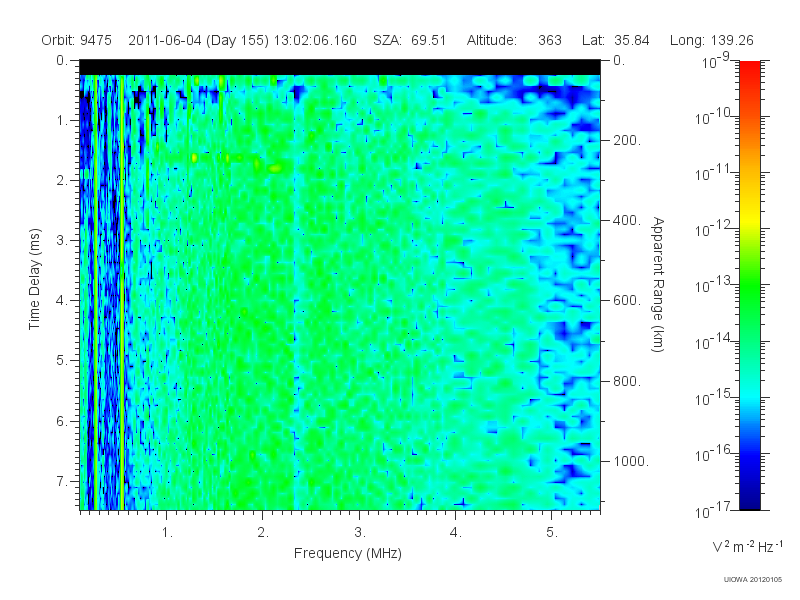
Task: Click the red top of the color bar
Action: (x=749, y=67)
